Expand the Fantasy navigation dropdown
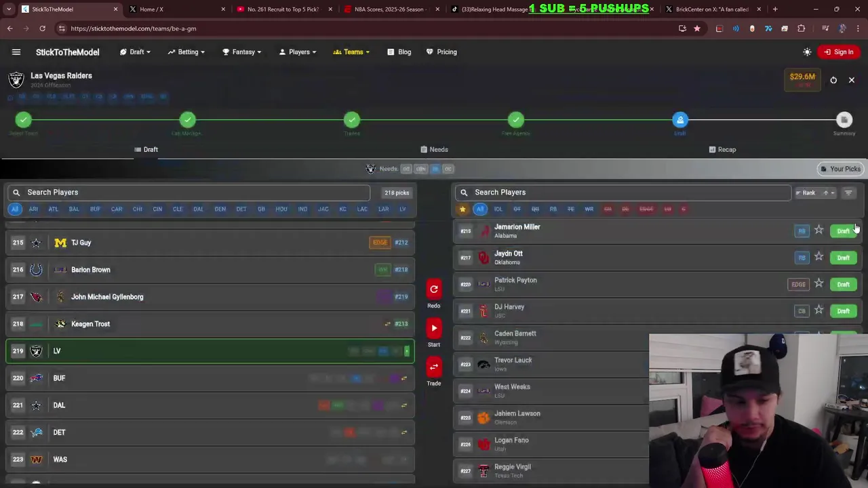This screenshot has width=868, height=488. point(243,52)
